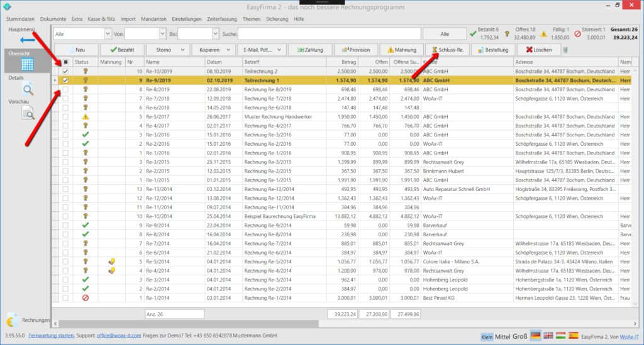Switch language to German flag
Screen dimensions: 644x345
536,336
